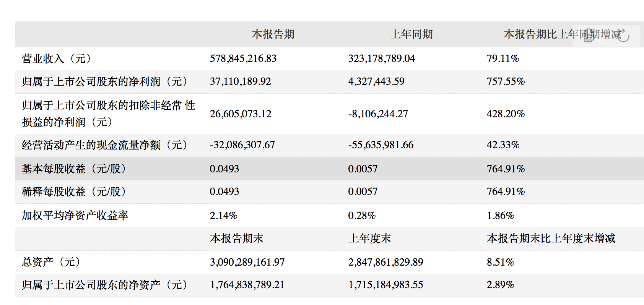Click the net assets value 1,715,184,983.55
This screenshot has height=305, width=644.
pos(386,285)
